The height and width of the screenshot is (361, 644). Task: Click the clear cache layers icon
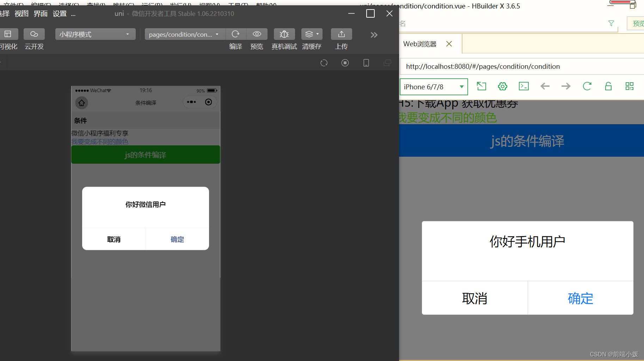(x=312, y=34)
